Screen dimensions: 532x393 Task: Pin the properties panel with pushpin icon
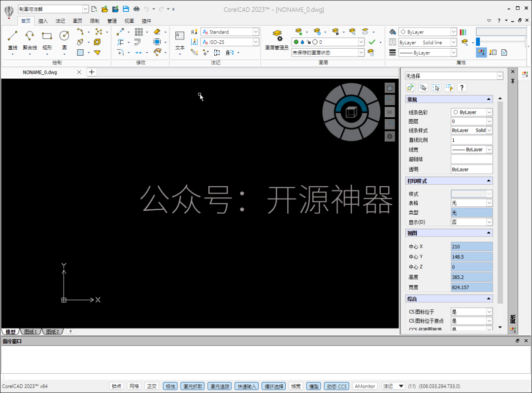click(x=513, y=81)
